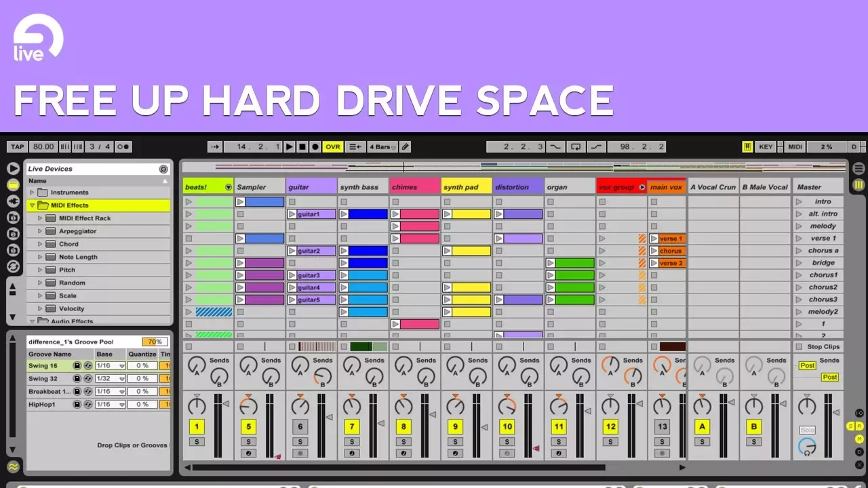Open the Groove Pool wave icon
The width and height of the screenshot is (868, 488).
13,466
